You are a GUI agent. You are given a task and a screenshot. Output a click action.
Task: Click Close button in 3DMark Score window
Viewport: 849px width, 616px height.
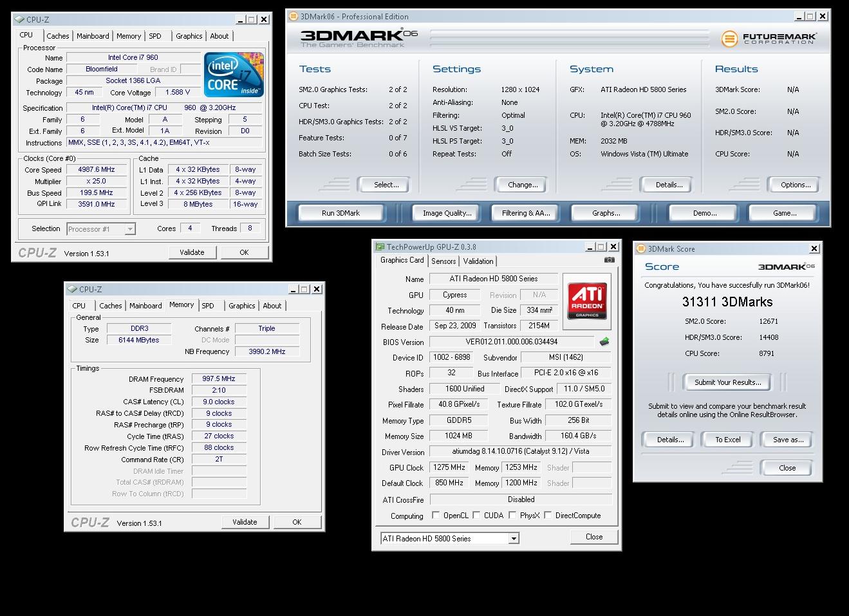787,468
